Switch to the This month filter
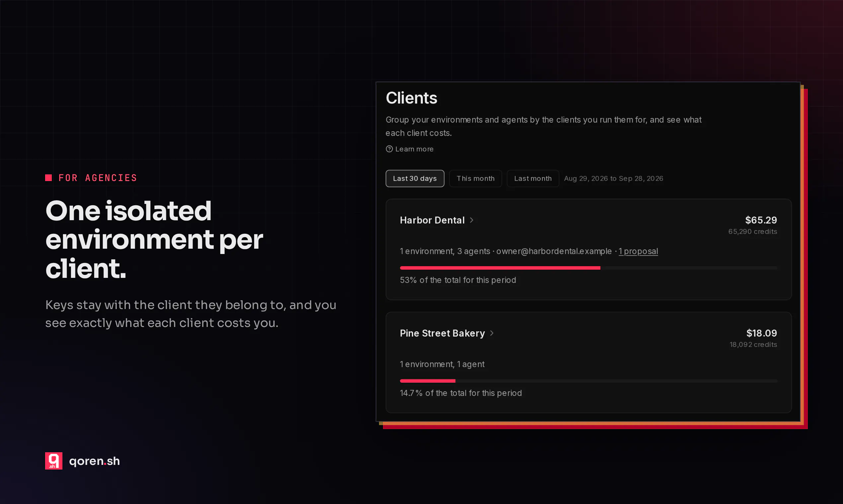 pyautogui.click(x=476, y=179)
